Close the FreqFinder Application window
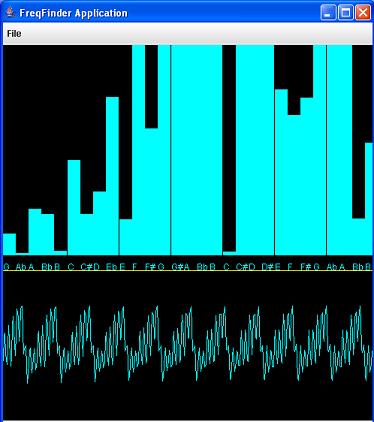This screenshot has width=374, height=422. pyautogui.click(x=363, y=13)
